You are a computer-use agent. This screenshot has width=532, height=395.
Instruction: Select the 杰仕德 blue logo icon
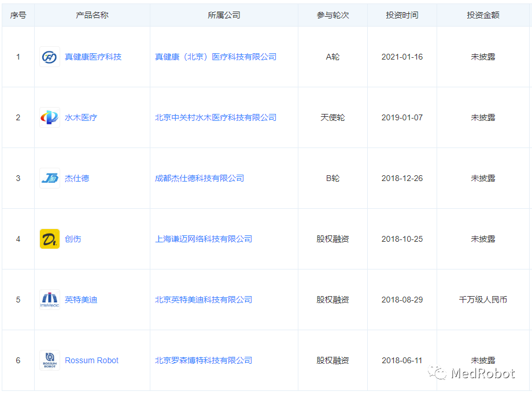coord(49,178)
